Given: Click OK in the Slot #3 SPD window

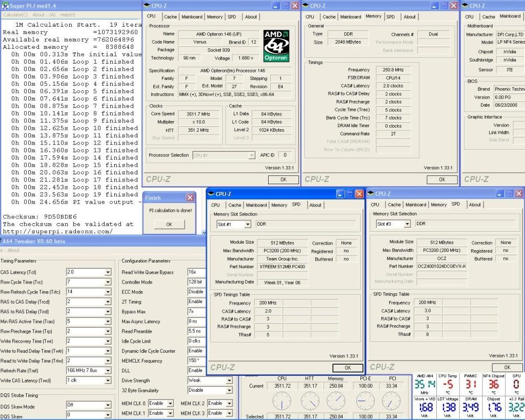Looking at the screenshot, I should (x=507, y=367).
